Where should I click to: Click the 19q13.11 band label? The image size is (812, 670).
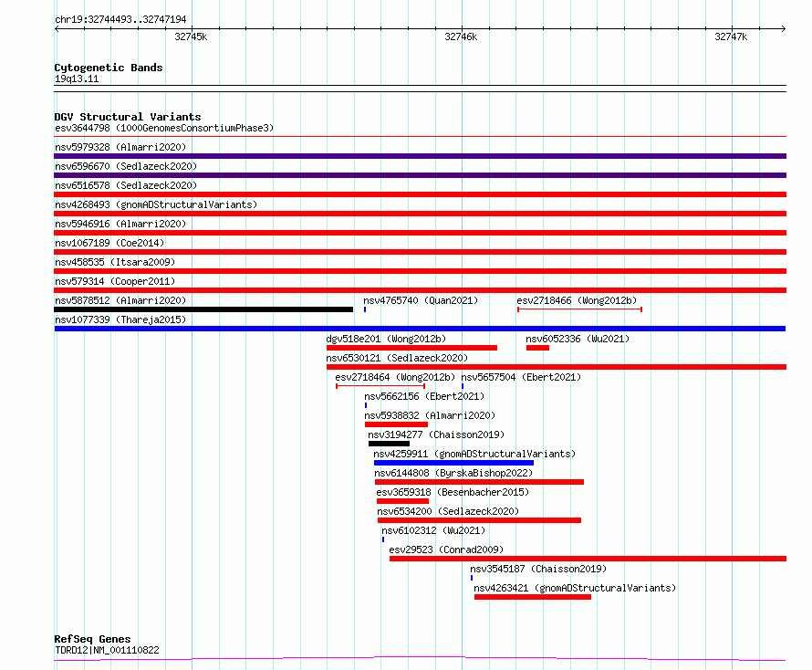[x=77, y=79]
